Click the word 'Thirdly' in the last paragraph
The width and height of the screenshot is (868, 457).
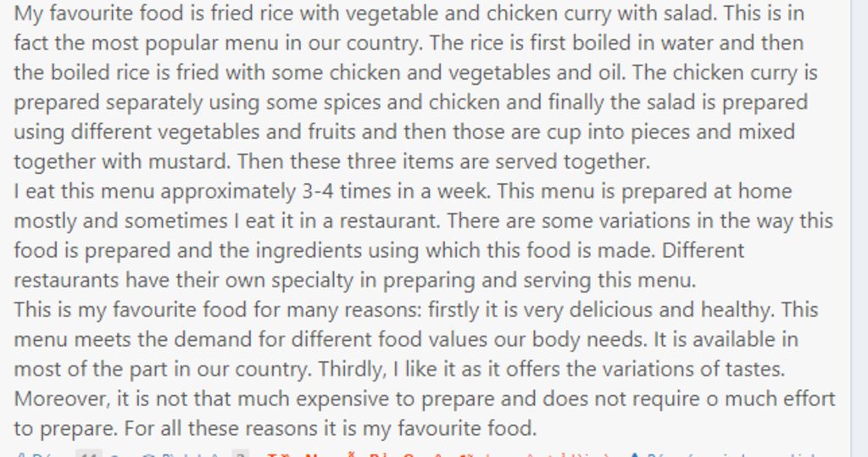[x=352, y=370]
